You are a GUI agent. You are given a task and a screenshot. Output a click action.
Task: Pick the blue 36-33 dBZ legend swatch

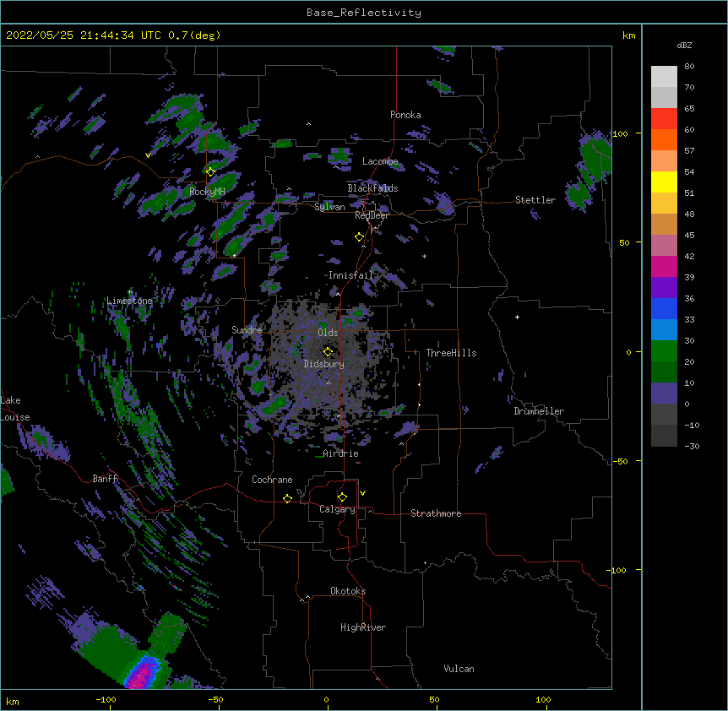[x=664, y=309]
